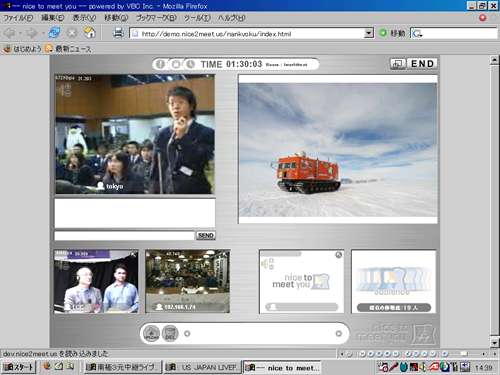
Task: Click the Google search box
Action: [x=454, y=33]
